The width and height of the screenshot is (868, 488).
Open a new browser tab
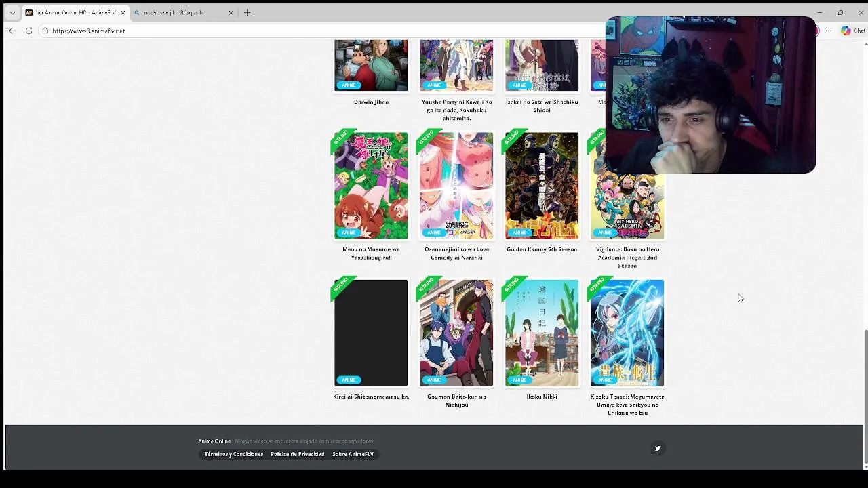point(247,12)
